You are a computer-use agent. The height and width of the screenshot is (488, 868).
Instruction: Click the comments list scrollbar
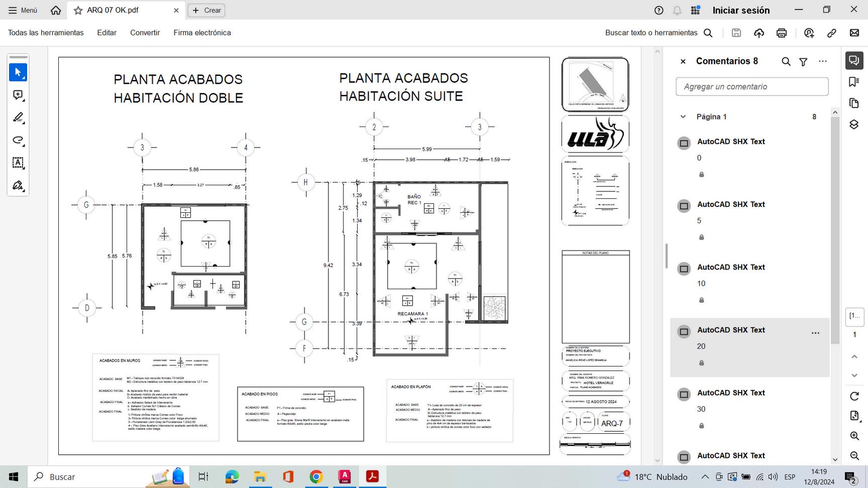click(x=835, y=230)
